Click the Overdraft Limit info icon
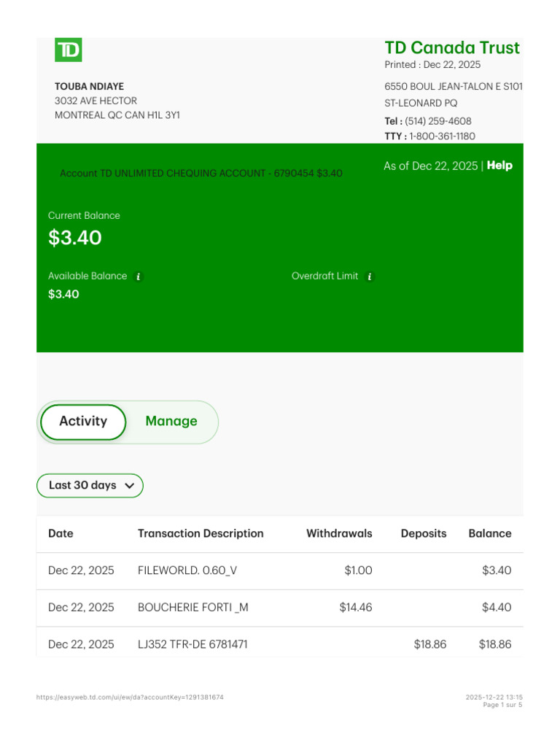 coord(370,276)
